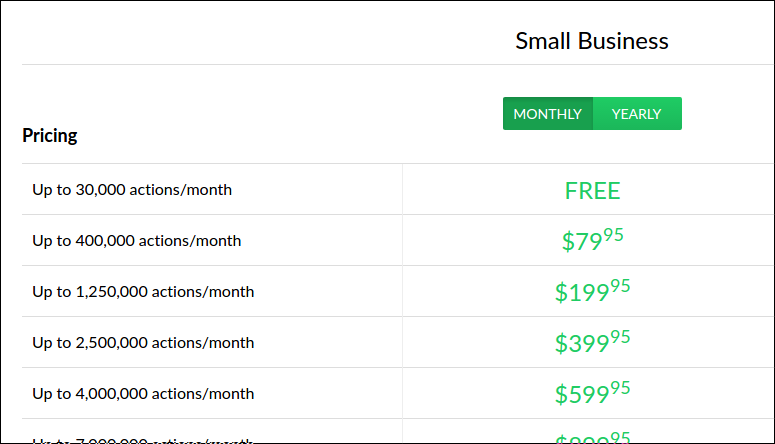The width and height of the screenshot is (775, 444).
Task: Choose the $399.95 price option
Action: pyautogui.click(x=592, y=342)
